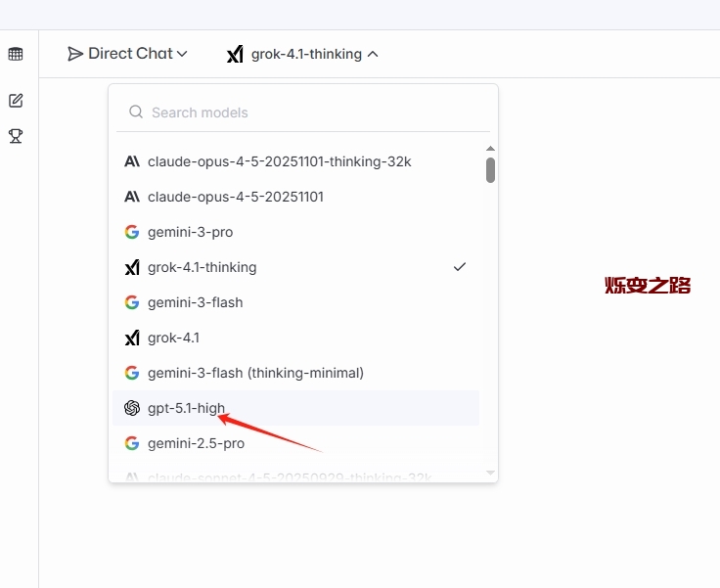Image resolution: width=720 pixels, height=588 pixels.
Task: Click the OpenAI logo next to gpt-5.1-high
Action: click(x=132, y=408)
